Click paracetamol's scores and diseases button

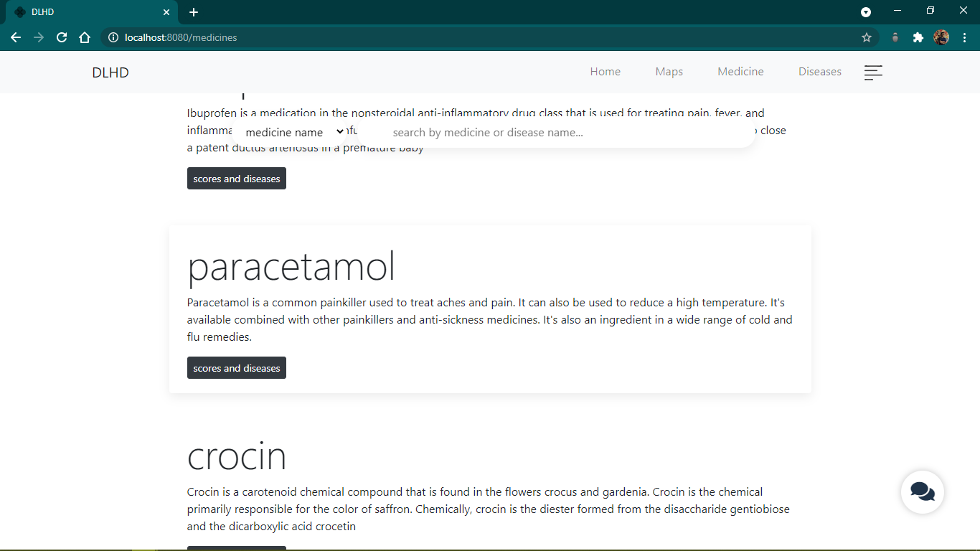point(237,368)
